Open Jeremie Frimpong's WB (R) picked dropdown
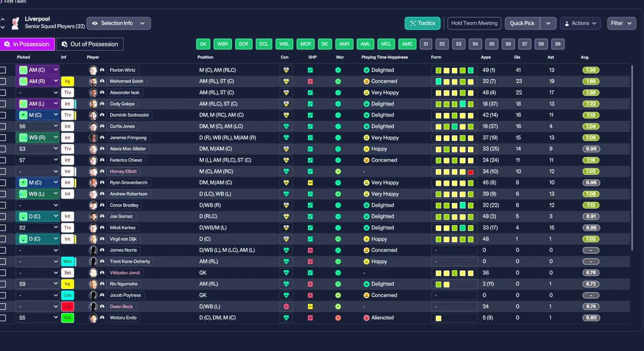The height and width of the screenshot is (351, 644). (x=38, y=137)
